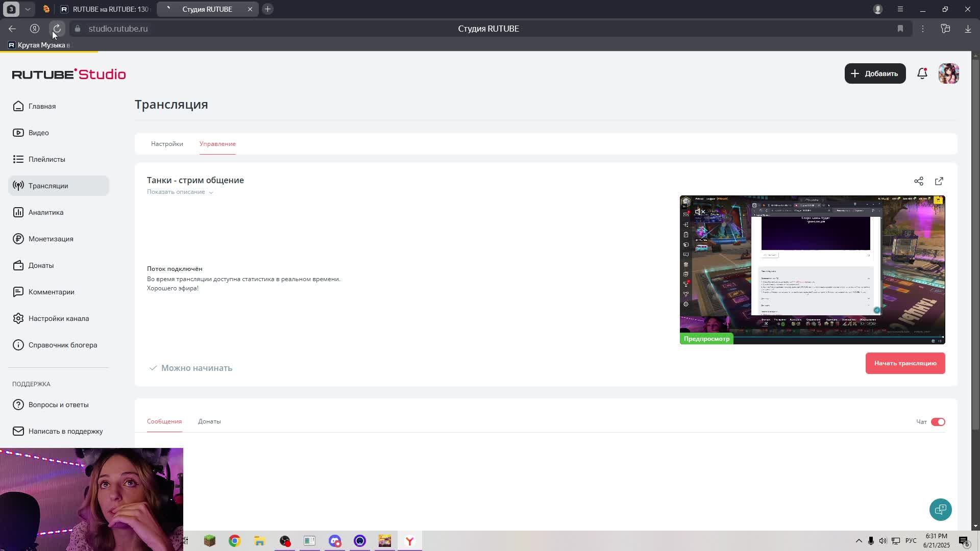Viewport: 980px width, 551px height.
Task: Switch to the Настройки tab
Action: coord(167,144)
